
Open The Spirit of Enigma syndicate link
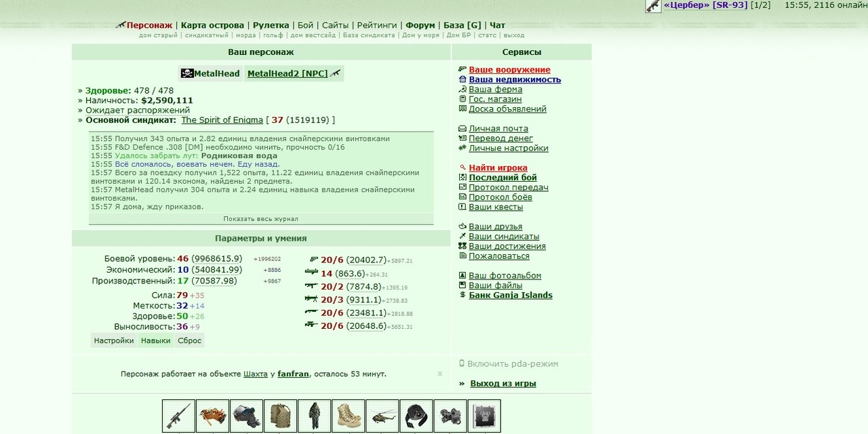tap(222, 120)
